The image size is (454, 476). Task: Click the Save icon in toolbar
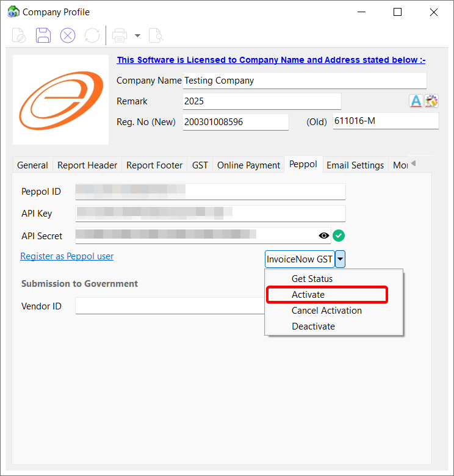pyautogui.click(x=43, y=35)
